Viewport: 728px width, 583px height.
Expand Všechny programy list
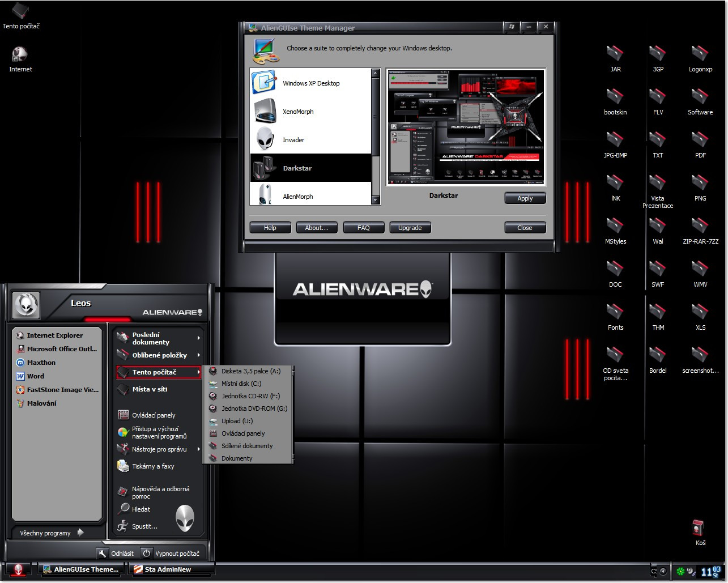click(x=52, y=533)
